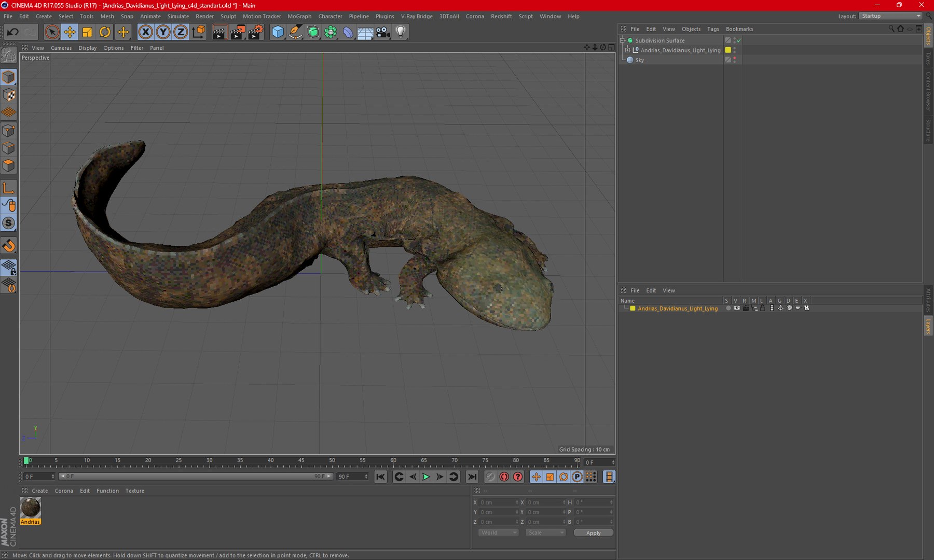The width and height of the screenshot is (934, 560).
Task: Toggle Z axis lock
Action: [181, 32]
